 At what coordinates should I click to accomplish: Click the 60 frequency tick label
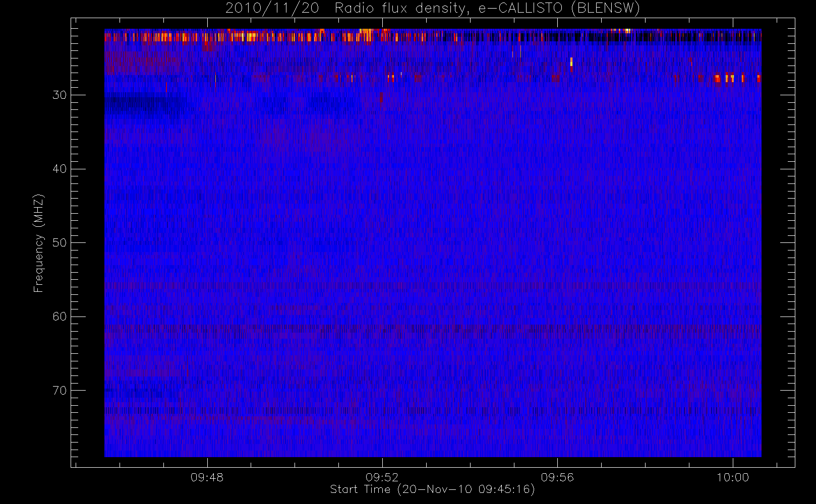click(x=60, y=317)
